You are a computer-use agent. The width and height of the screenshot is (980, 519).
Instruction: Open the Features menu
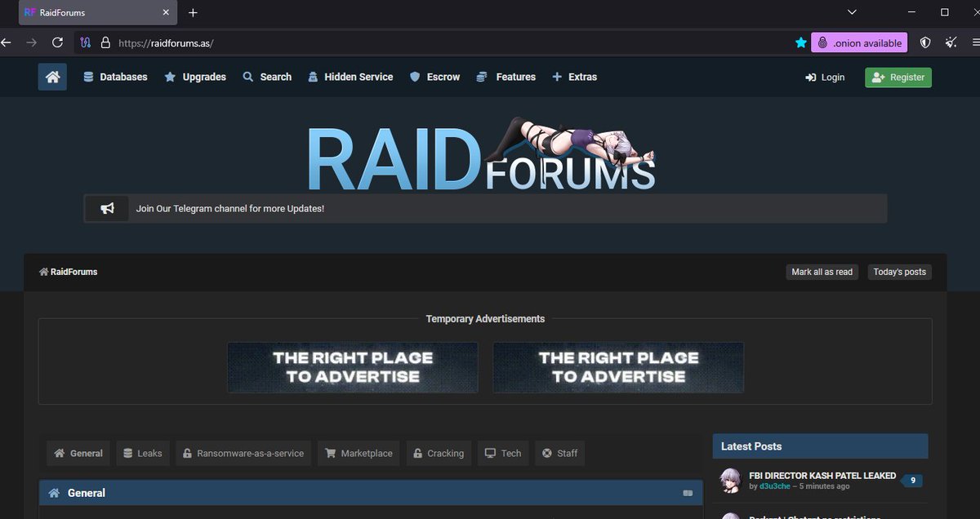[506, 77]
